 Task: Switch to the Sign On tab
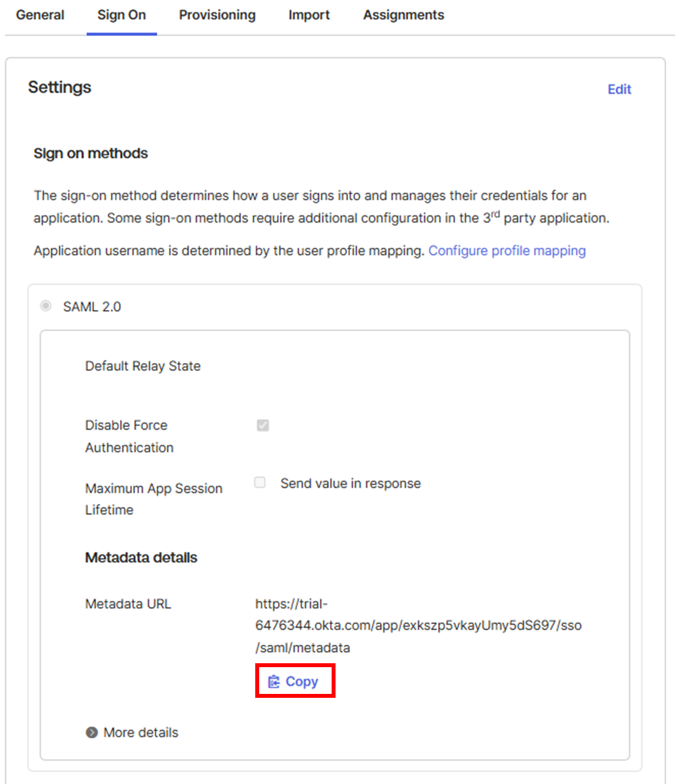tap(121, 15)
